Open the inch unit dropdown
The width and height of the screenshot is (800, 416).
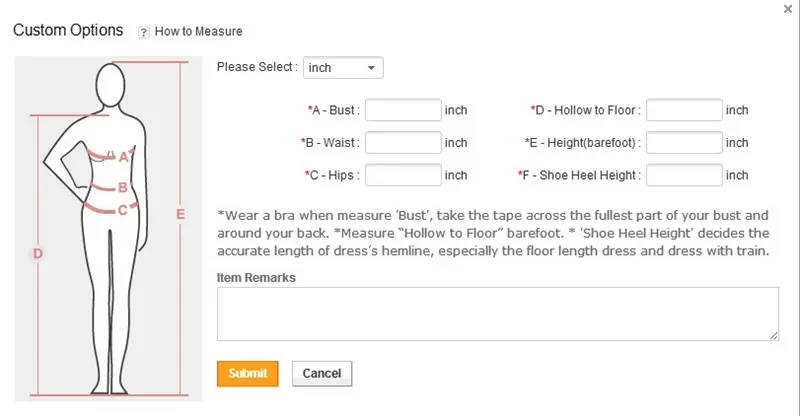pyautogui.click(x=343, y=68)
